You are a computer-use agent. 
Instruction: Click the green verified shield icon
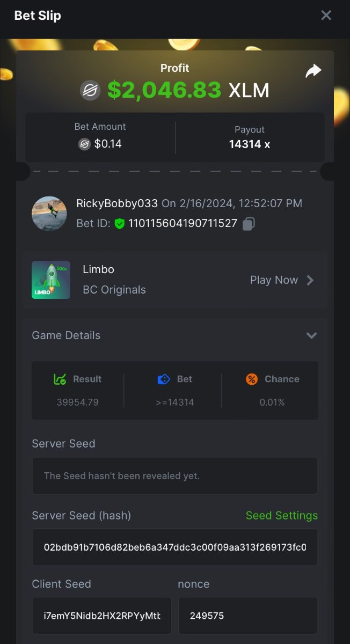pos(120,224)
